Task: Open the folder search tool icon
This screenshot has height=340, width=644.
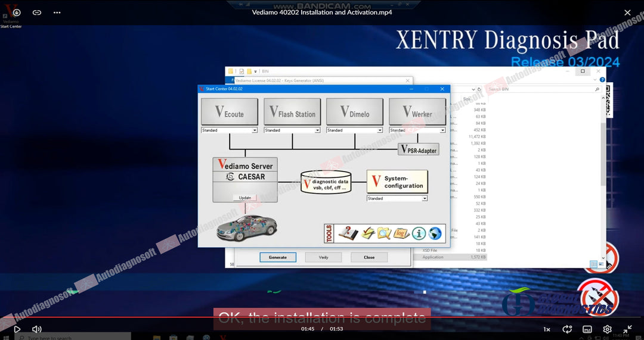Action: click(x=384, y=233)
